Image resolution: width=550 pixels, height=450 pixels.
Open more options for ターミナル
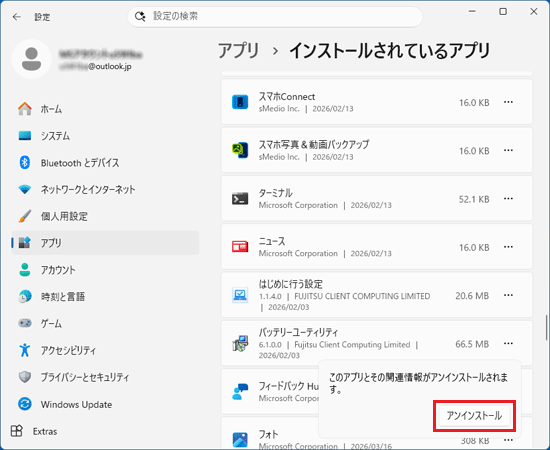coord(508,199)
